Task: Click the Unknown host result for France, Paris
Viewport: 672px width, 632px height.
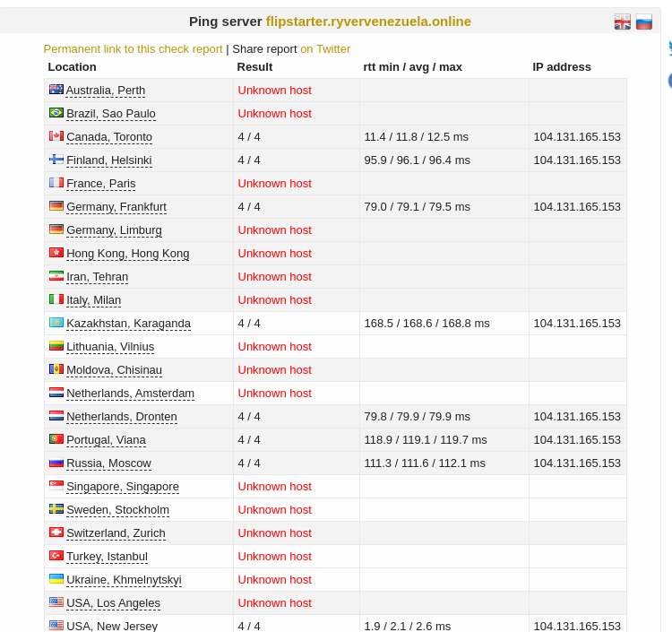Action: 275,184
